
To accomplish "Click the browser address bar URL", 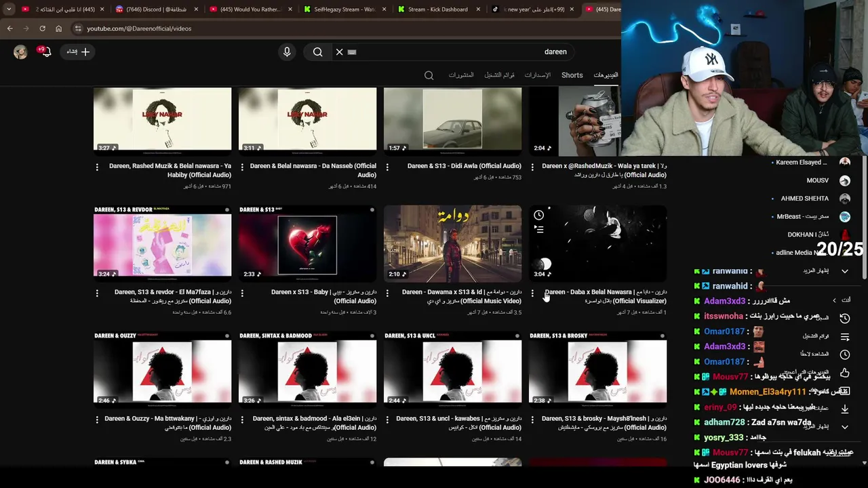I will point(139,28).
